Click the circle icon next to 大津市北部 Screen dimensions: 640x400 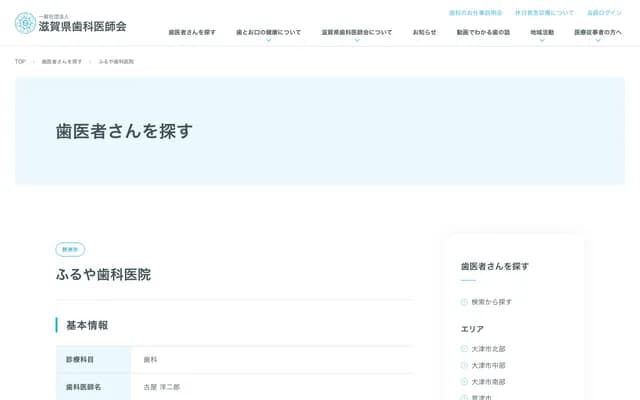click(464, 349)
